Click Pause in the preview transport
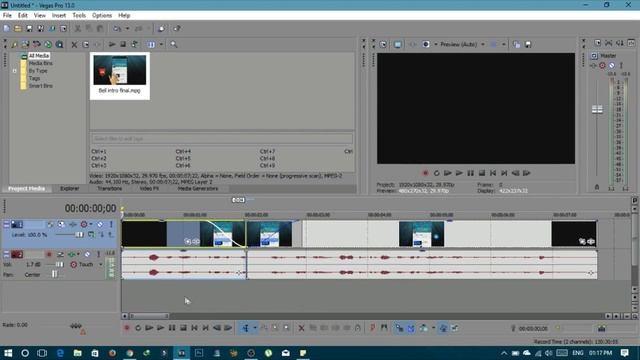The height and width of the screenshot is (360, 640). pos(471,173)
